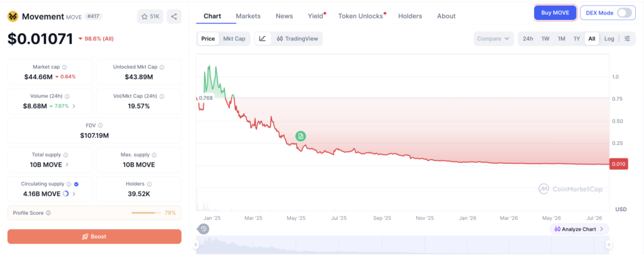
Task: Click the history clock icon below chart
Action: (x=203, y=229)
